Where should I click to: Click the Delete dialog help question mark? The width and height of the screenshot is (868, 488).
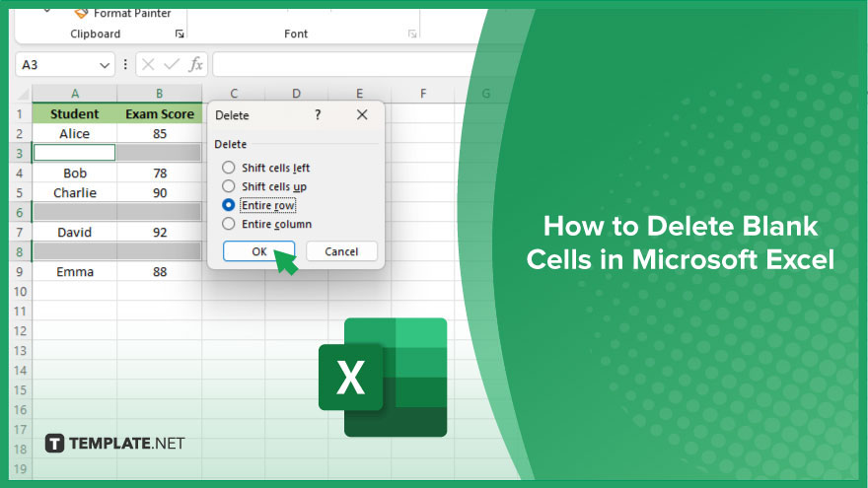click(318, 114)
